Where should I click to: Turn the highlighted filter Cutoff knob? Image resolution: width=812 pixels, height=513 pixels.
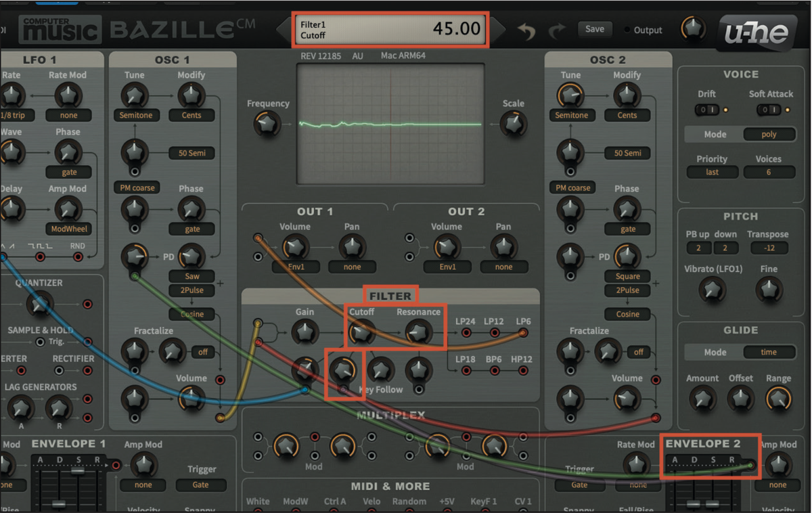(x=361, y=332)
